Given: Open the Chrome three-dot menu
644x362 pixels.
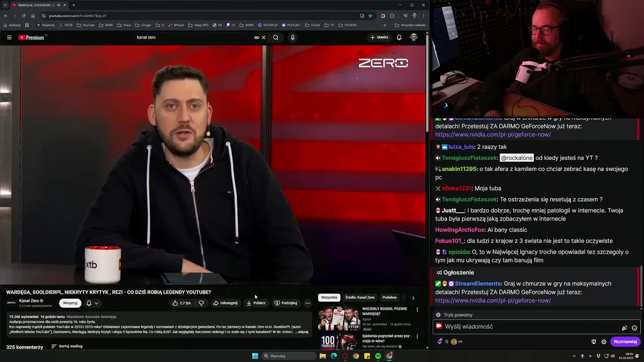Looking at the screenshot, I should click(424, 16).
